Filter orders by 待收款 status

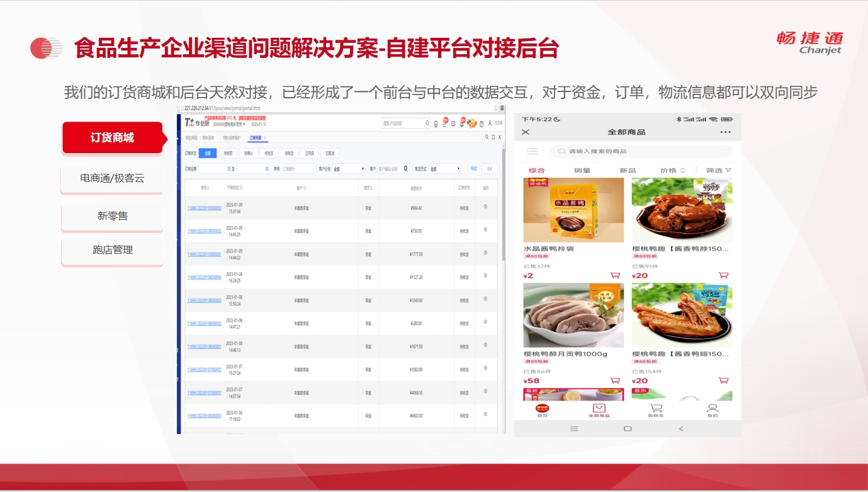click(228, 153)
